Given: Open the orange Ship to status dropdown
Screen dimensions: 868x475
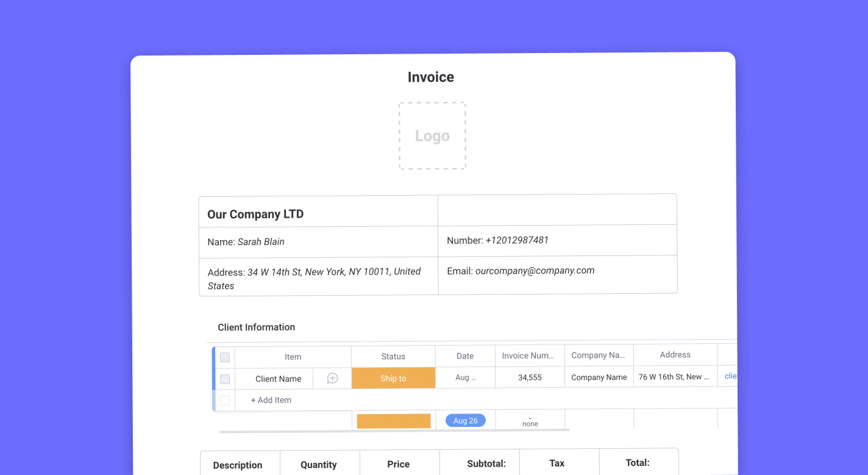Looking at the screenshot, I should click(x=393, y=378).
